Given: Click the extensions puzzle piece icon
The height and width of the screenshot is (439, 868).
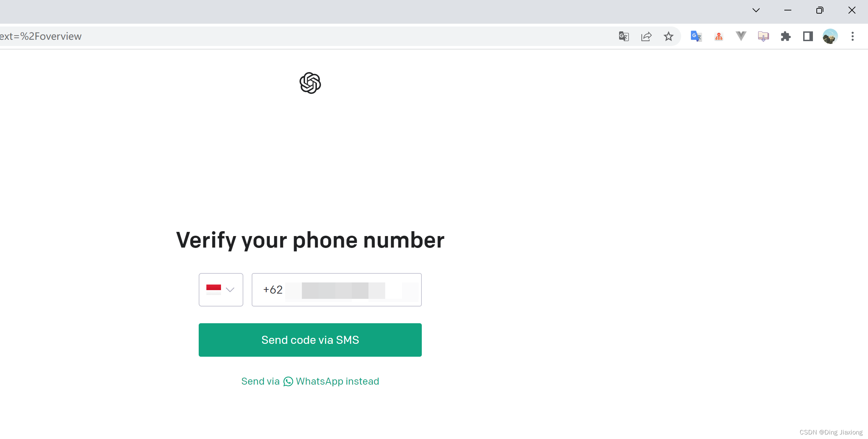Looking at the screenshot, I should click(786, 36).
